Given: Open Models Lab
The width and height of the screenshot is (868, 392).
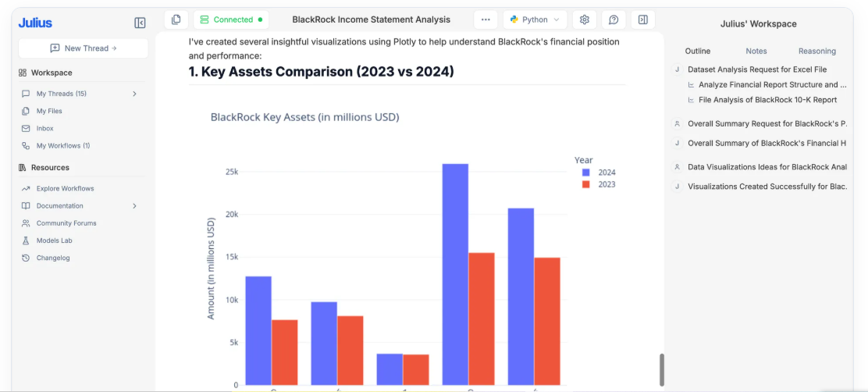Looking at the screenshot, I should pos(55,241).
